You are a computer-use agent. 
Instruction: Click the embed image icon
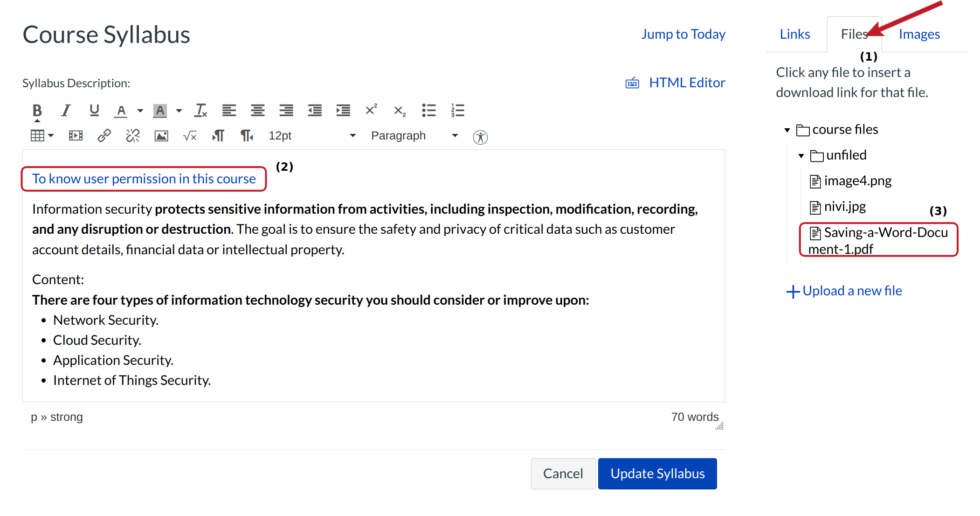click(x=161, y=136)
